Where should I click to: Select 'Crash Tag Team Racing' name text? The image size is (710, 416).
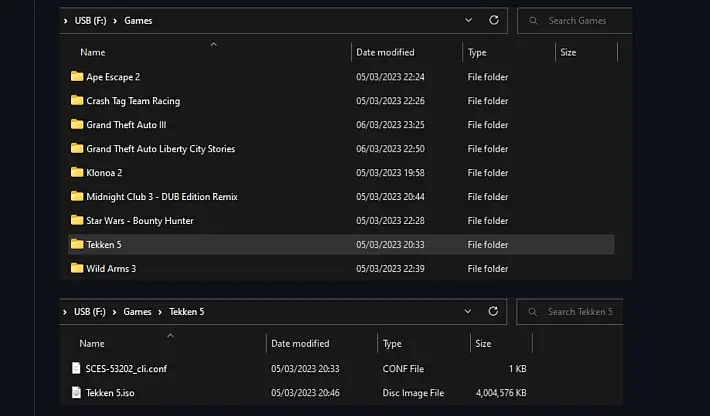point(133,100)
